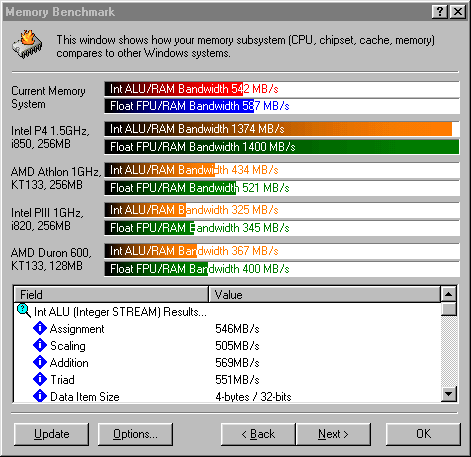Click the window description text about memory subsystem
This screenshot has height=457, width=471.
[x=246, y=46]
